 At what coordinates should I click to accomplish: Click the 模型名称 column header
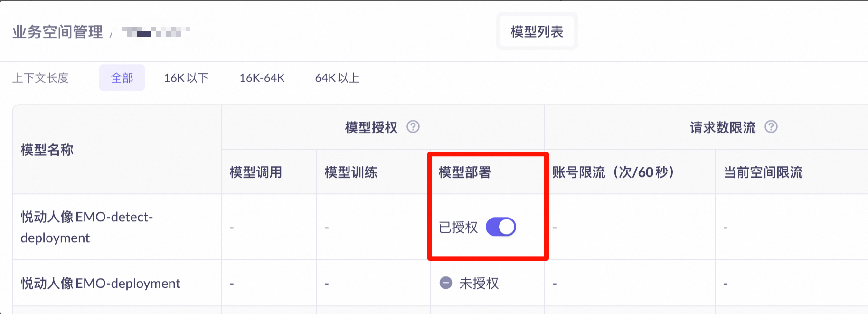pos(47,150)
